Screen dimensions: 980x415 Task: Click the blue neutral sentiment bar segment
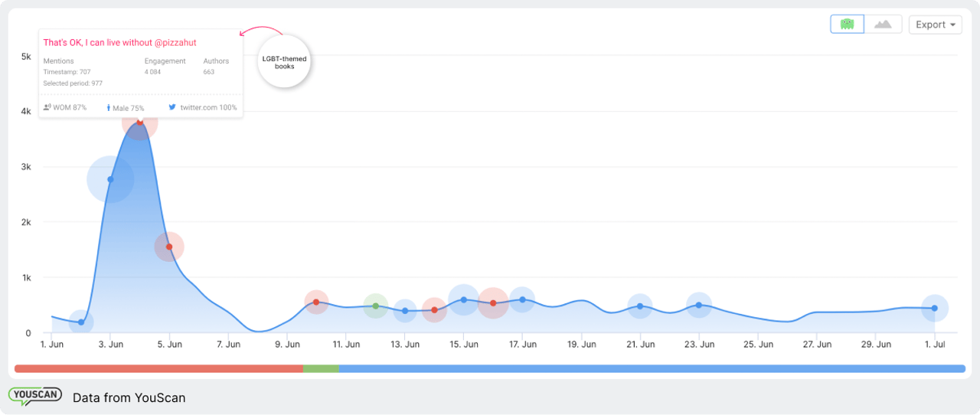652,369
